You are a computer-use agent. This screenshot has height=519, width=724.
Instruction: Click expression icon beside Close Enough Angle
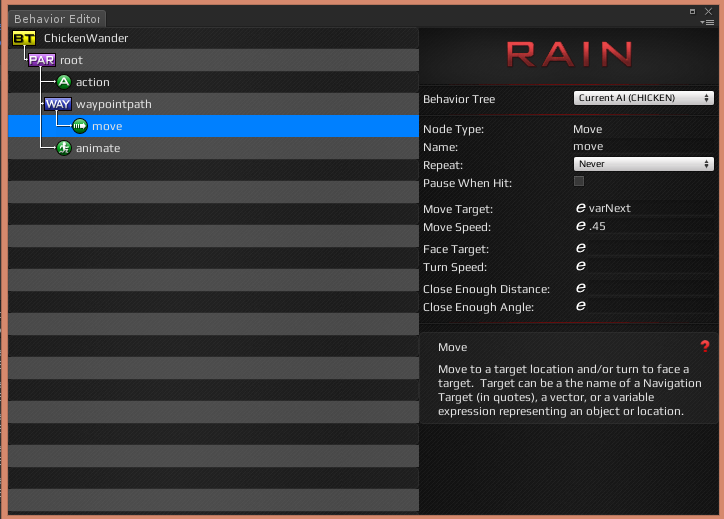pyautogui.click(x=580, y=306)
